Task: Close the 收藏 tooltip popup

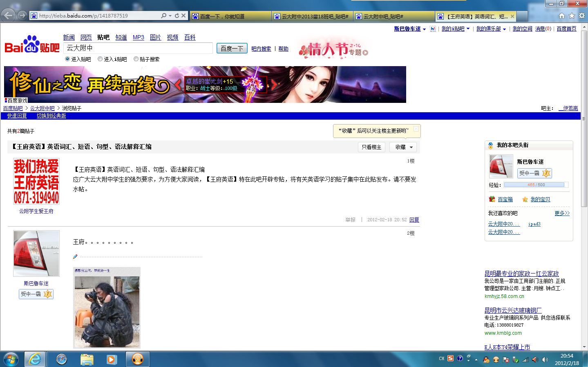Action: 416,129
